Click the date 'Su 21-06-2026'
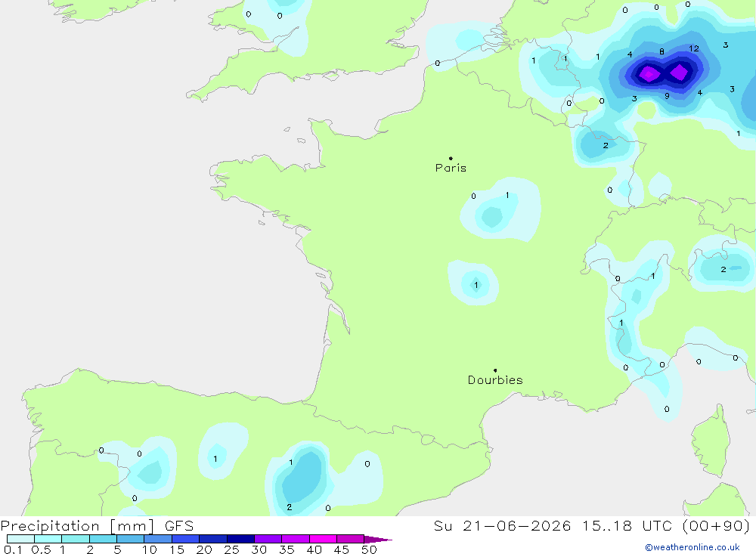The image size is (756, 554). (502, 526)
